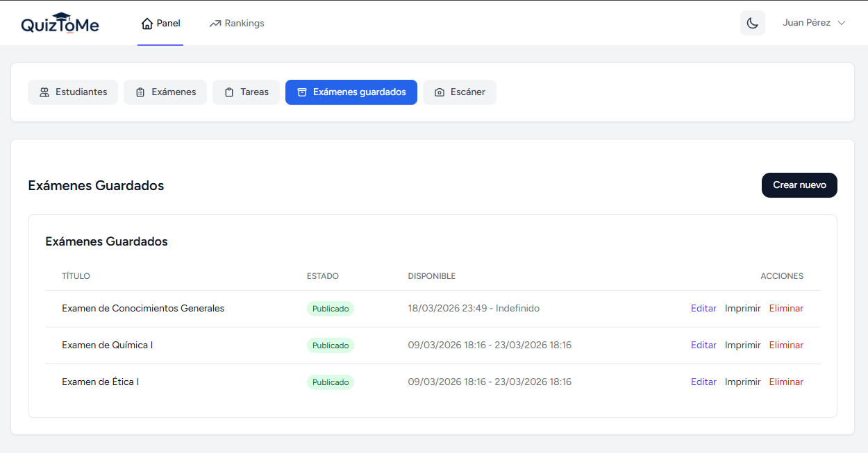The image size is (868, 453).
Task: Click Eliminar for Examen de Conocimientos Generales
Action: (785, 309)
